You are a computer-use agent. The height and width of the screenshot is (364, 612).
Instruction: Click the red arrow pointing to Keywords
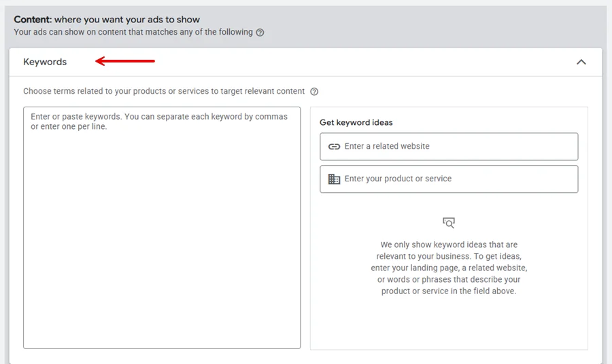point(125,62)
